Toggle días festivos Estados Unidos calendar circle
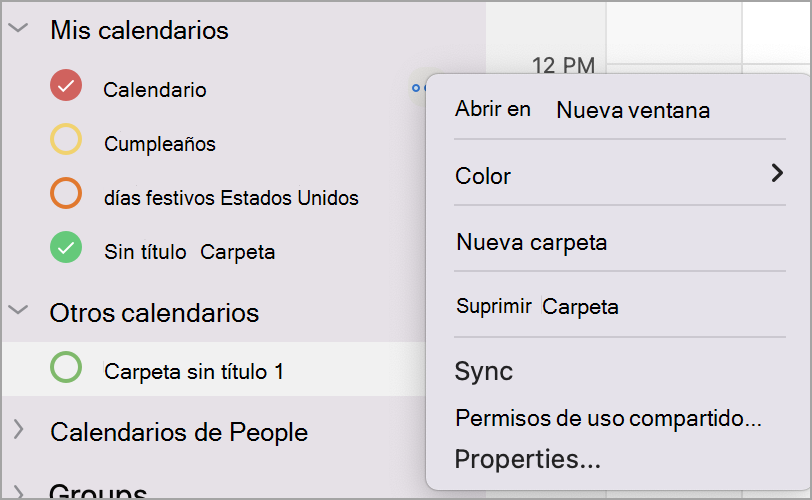Viewport: 812px width, 500px height. (66, 193)
